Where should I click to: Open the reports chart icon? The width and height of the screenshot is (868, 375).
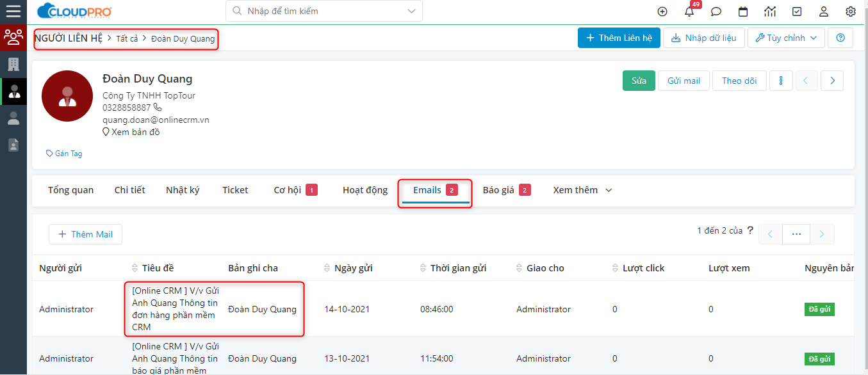(x=770, y=12)
